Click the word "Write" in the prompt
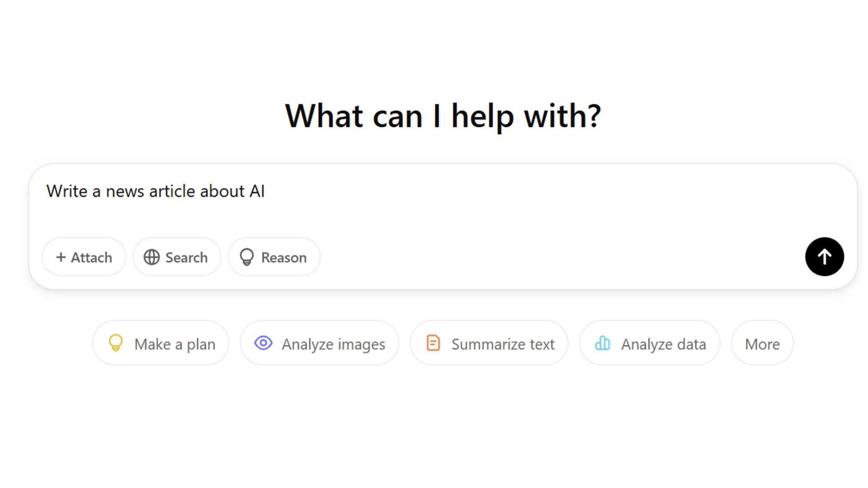The width and height of the screenshot is (868, 488). [x=67, y=191]
